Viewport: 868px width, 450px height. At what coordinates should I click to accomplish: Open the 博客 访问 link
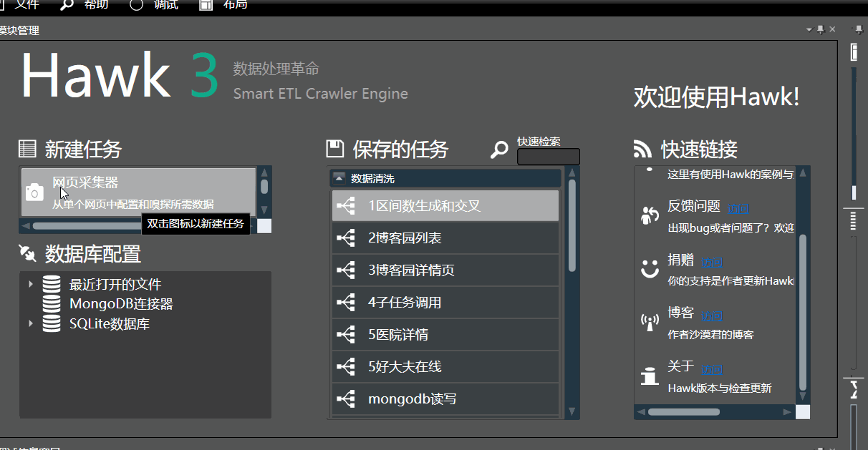pos(711,316)
